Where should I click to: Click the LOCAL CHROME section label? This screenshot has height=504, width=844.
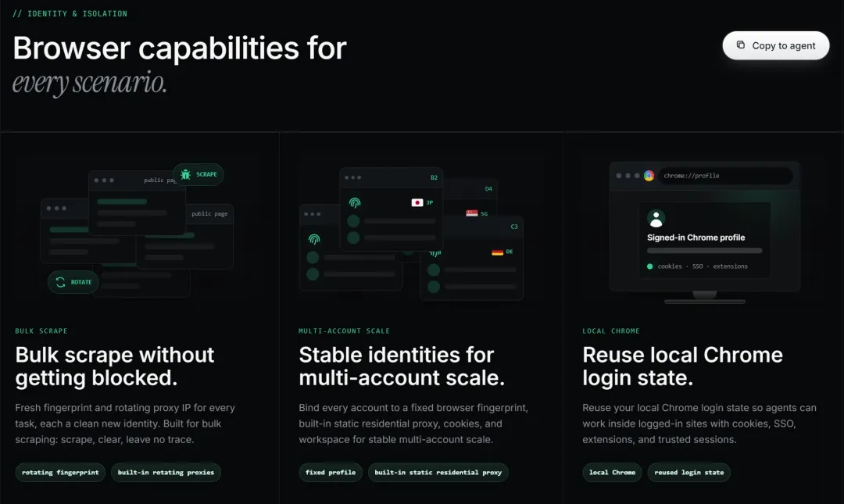pyautogui.click(x=611, y=331)
